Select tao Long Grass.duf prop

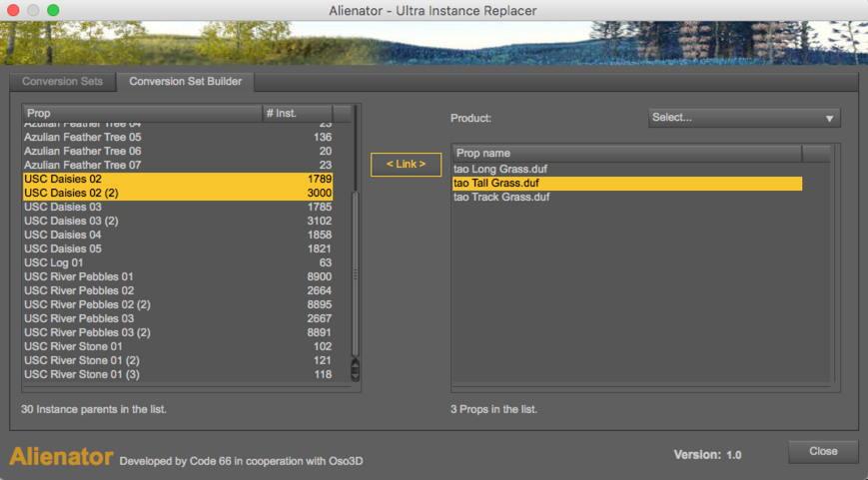pyautogui.click(x=626, y=170)
